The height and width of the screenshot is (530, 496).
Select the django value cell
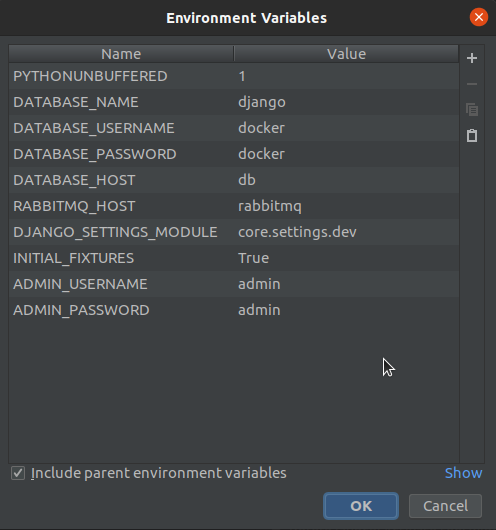[x=346, y=102]
